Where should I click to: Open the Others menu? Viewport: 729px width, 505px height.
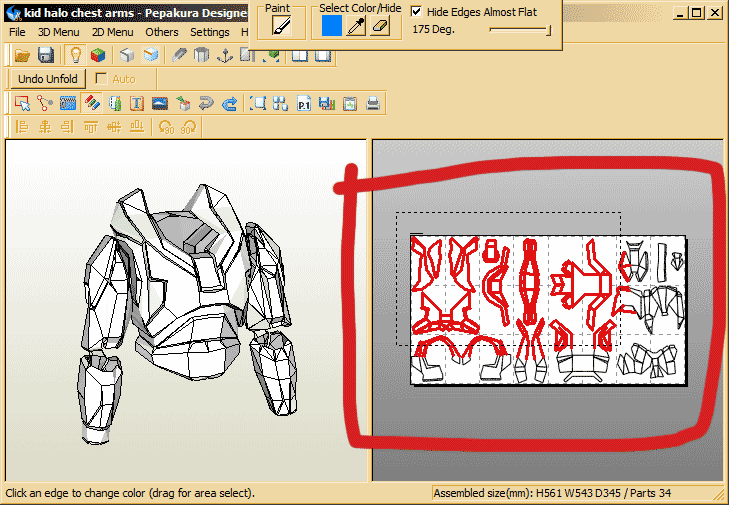coord(162,32)
